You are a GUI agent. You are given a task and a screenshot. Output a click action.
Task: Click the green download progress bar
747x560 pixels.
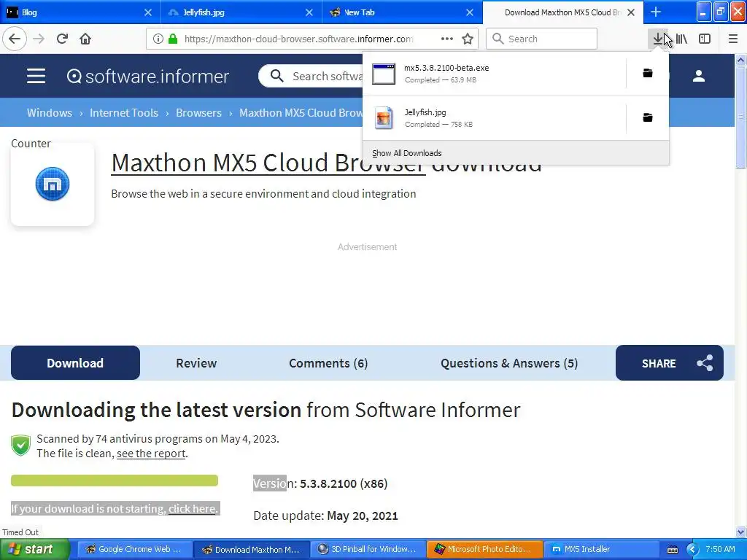[x=115, y=481]
